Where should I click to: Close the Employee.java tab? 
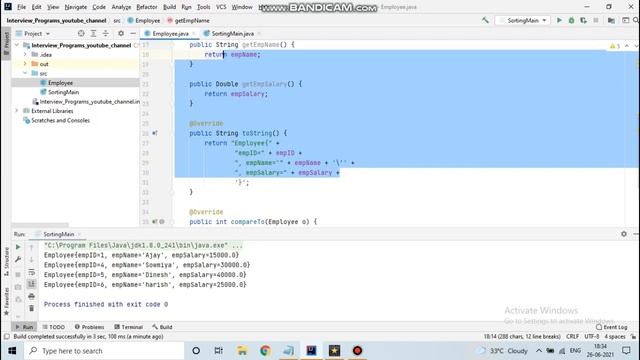click(x=193, y=33)
